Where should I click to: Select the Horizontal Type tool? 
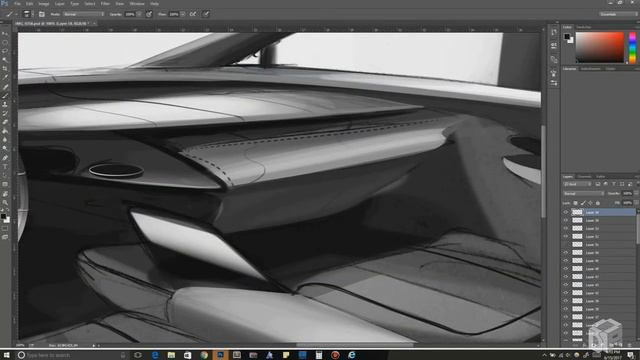click(x=5, y=167)
